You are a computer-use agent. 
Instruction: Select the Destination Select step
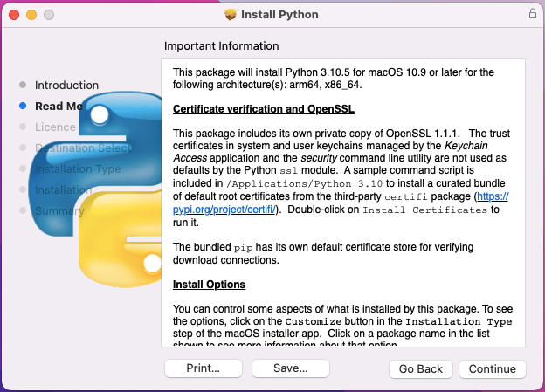pyautogui.click(x=83, y=148)
